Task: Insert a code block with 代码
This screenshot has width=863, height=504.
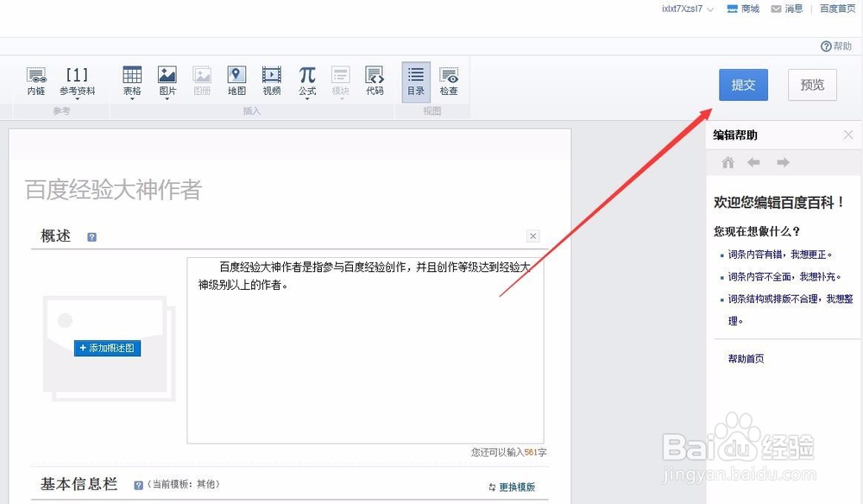Action: tap(375, 81)
